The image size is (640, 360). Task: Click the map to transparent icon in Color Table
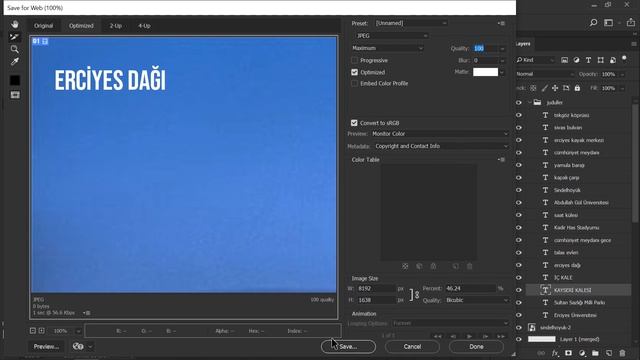[x=405, y=266]
